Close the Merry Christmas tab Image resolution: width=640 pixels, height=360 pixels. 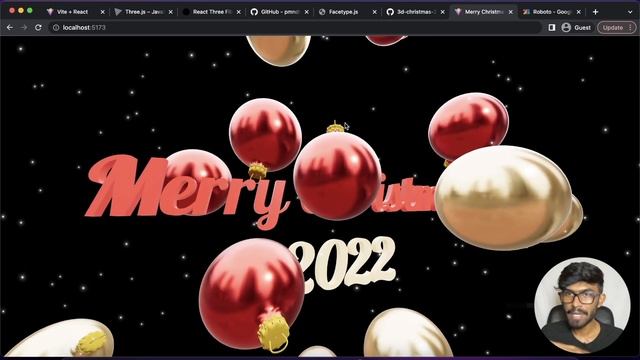(x=511, y=12)
